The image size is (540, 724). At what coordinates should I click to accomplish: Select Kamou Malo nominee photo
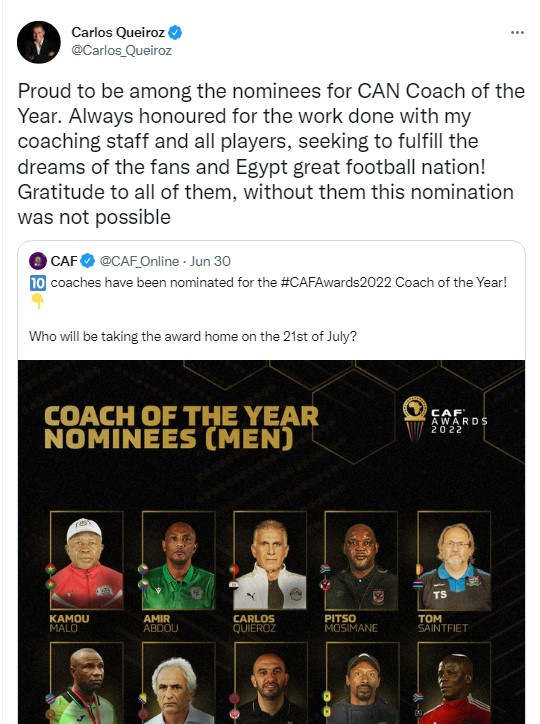tap(87, 560)
